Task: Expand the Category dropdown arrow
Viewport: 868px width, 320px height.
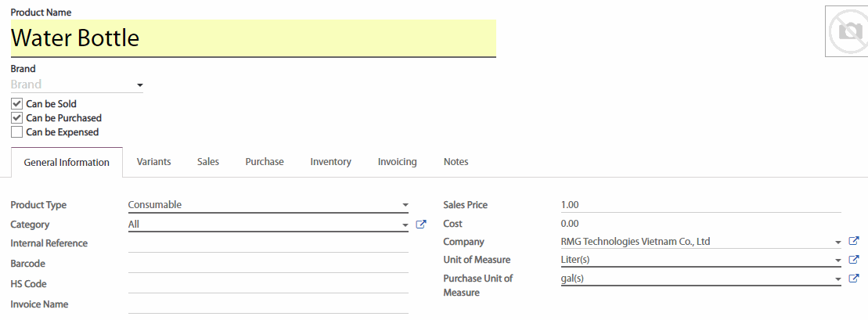Action: click(x=405, y=225)
